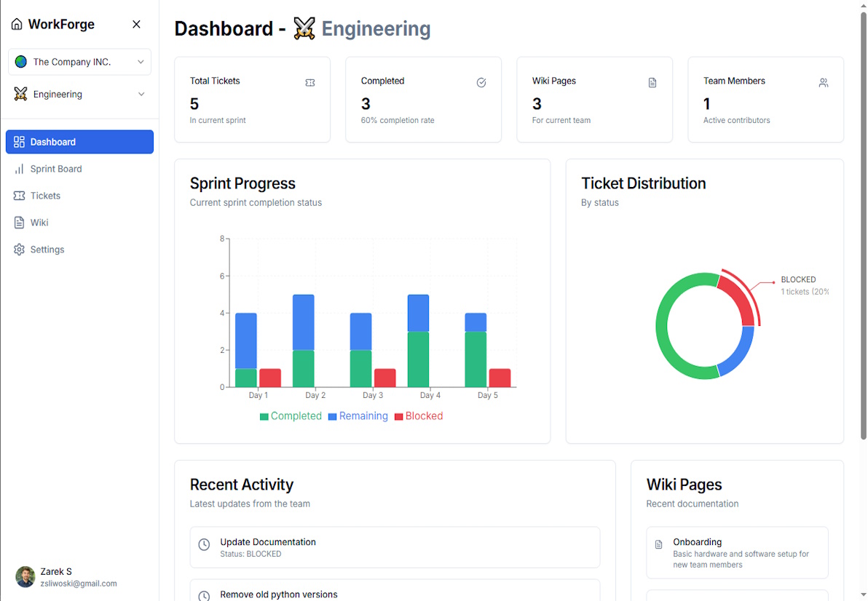Open the Sprint Board page
Viewport: 868px width, 601px height.
[56, 169]
